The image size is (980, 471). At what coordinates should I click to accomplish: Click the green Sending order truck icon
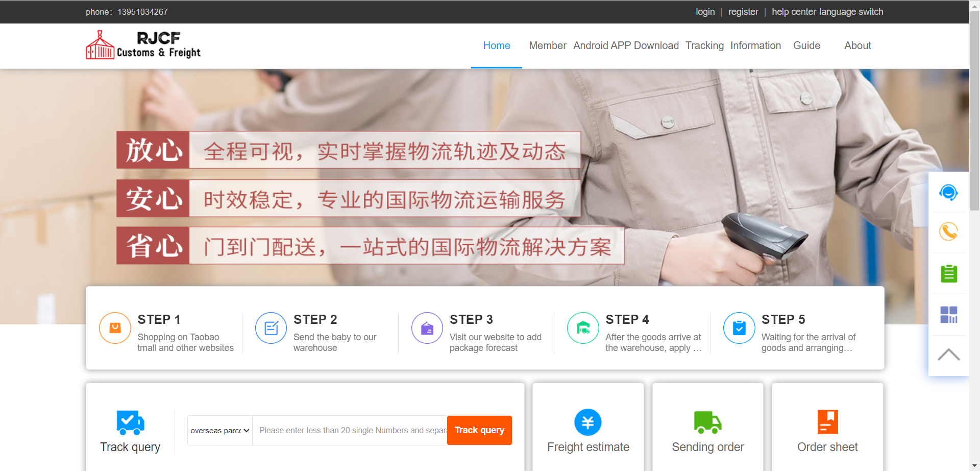click(707, 422)
